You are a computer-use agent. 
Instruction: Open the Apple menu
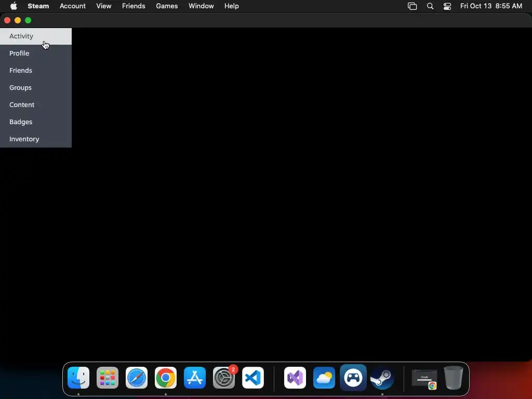(14, 6)
